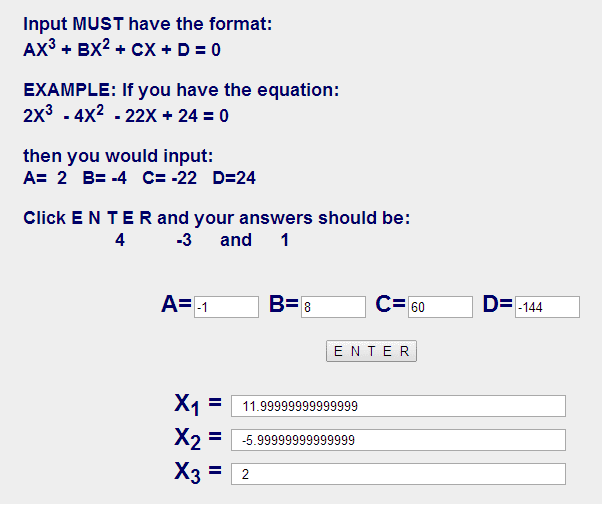Click the D input containing -144
This screenshot has height=515, width=602.
point(547,307)
